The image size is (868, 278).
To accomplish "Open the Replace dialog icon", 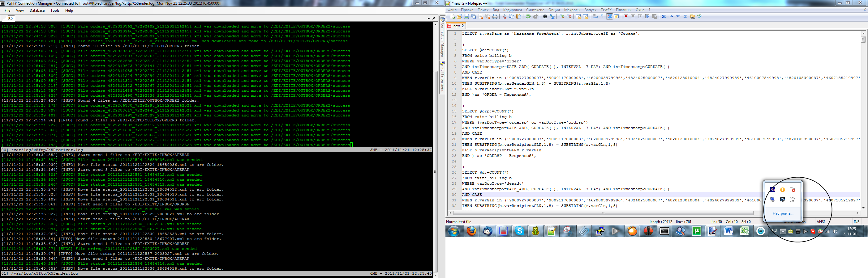I will pyautogui.click(x=552, y=16).
